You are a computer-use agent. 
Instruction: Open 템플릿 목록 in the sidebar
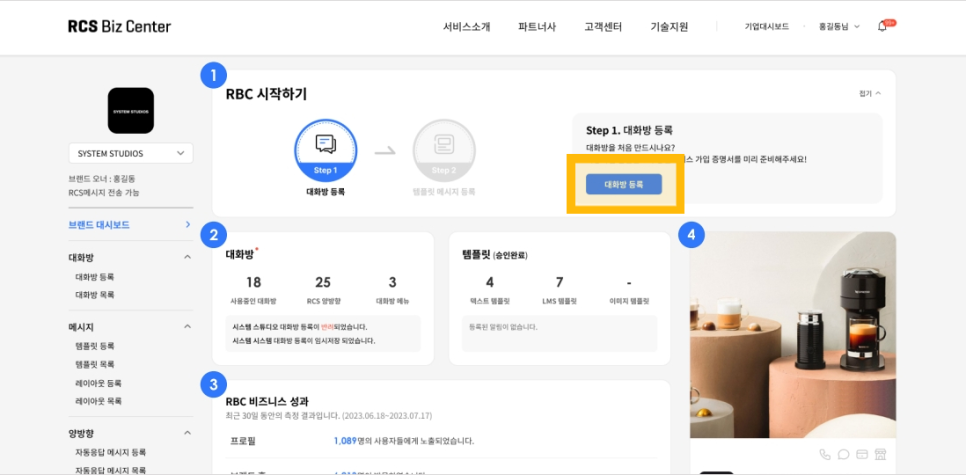94,364
